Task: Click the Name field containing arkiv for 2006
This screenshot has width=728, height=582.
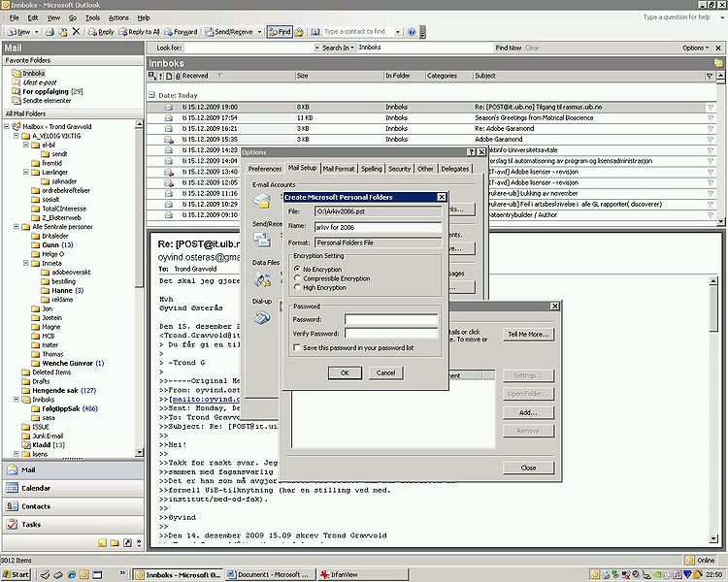Action: point(378,226)
